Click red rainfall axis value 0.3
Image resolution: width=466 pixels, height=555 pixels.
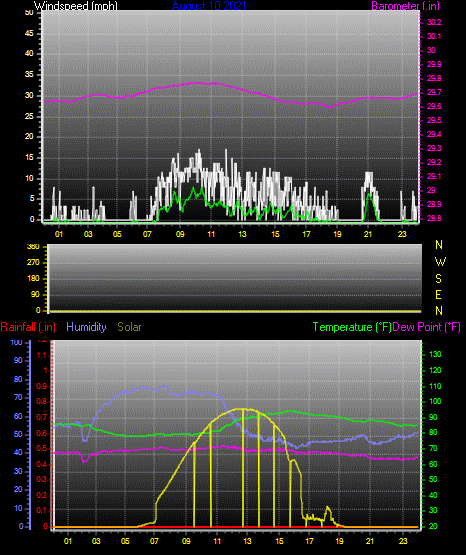42,479
